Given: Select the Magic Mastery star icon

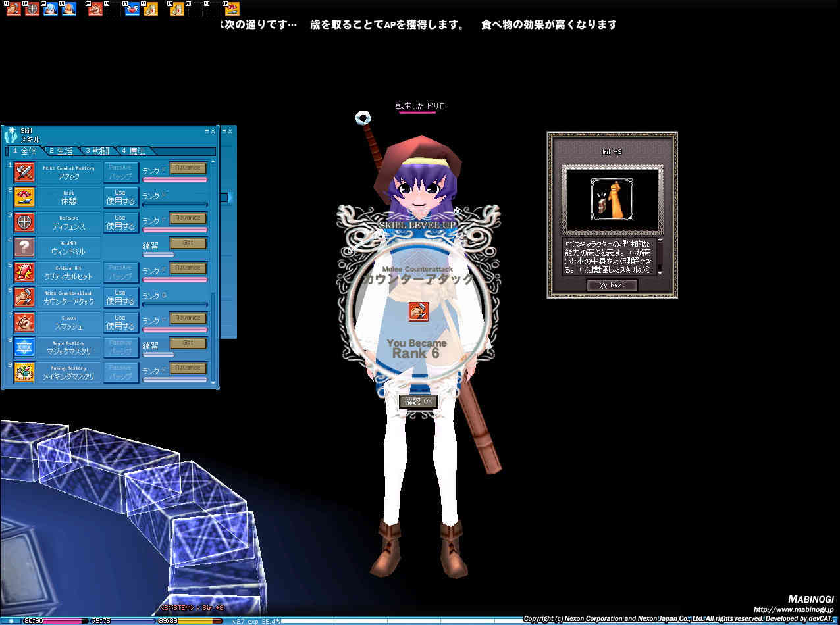Looking at the screenshot, I should (x=24, y=347).
